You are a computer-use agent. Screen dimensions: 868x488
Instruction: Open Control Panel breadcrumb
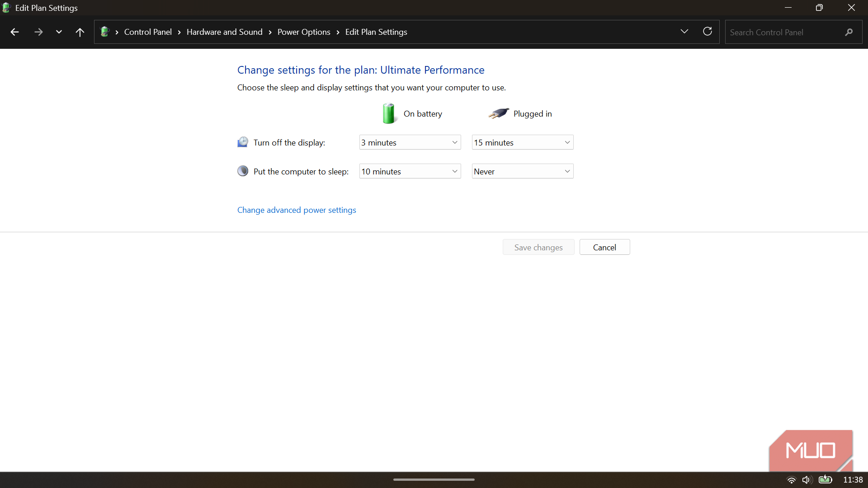(148, 32)
